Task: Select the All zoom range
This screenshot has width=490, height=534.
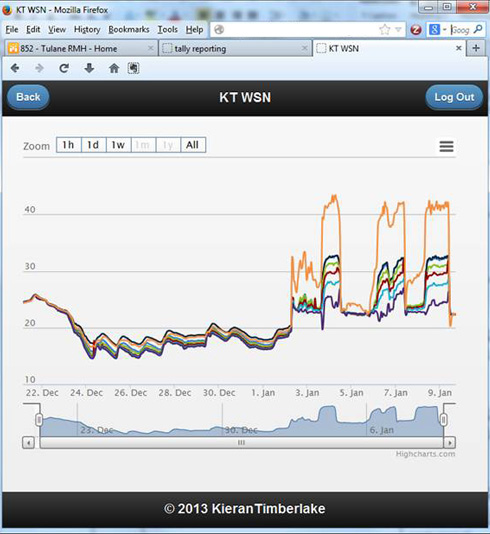Action: (193, 145)
